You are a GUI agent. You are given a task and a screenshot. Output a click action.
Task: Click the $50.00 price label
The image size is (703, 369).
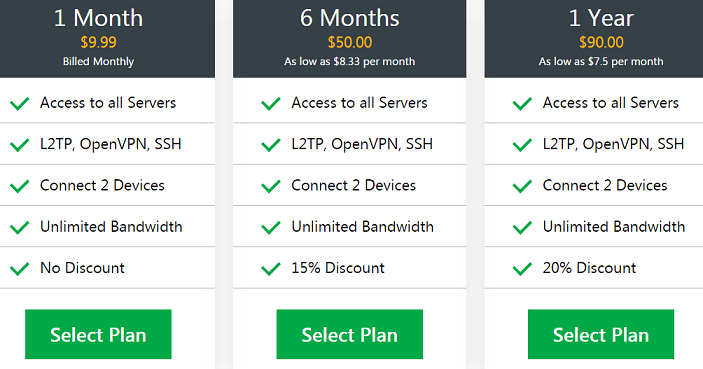click(x=350, y=42)
